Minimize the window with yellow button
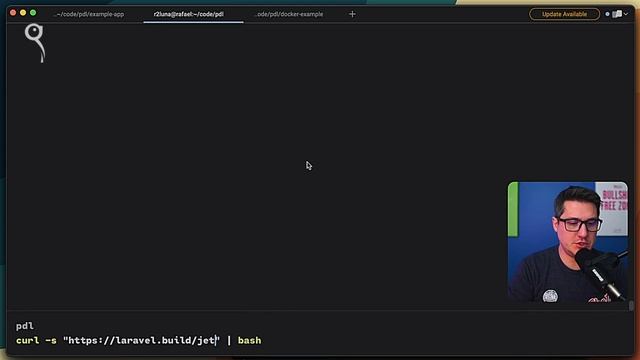The image size is (640, 360). 23,13
